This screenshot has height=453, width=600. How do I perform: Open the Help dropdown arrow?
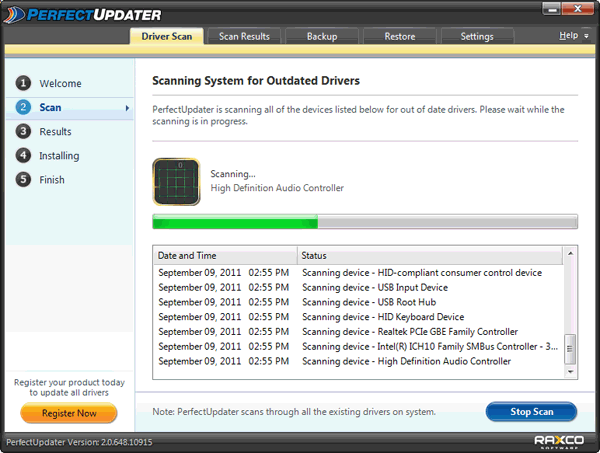(x=586, y=36)
